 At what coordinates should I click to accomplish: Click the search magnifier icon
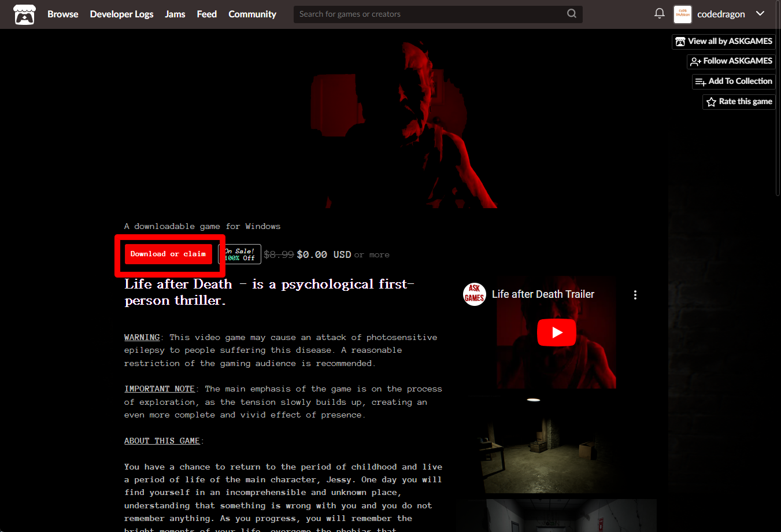tap(572, 14)
